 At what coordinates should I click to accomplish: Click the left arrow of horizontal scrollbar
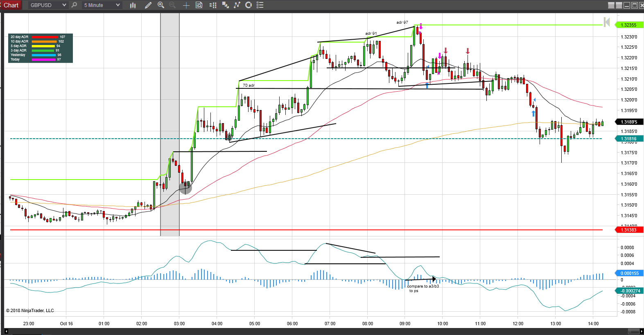[x=6, y=331]
